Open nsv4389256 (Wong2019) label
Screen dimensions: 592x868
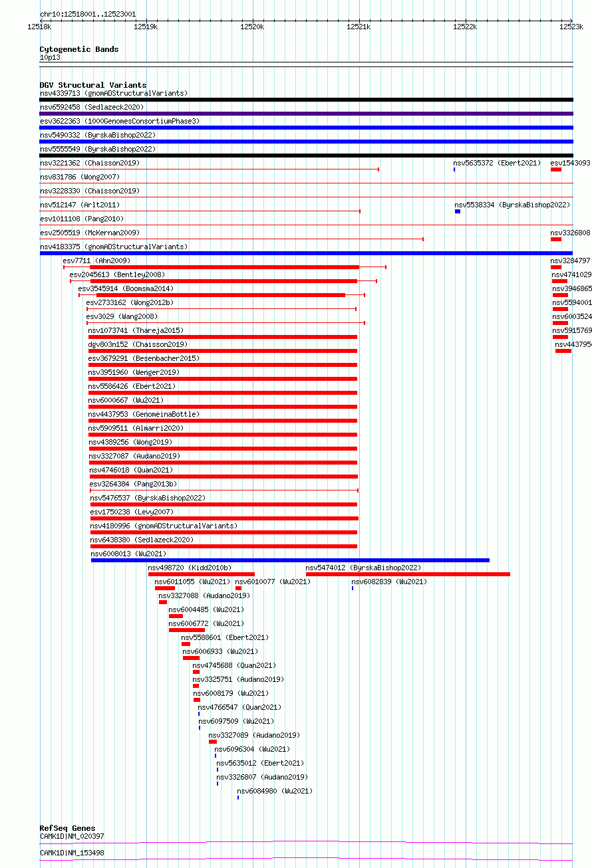130,442
